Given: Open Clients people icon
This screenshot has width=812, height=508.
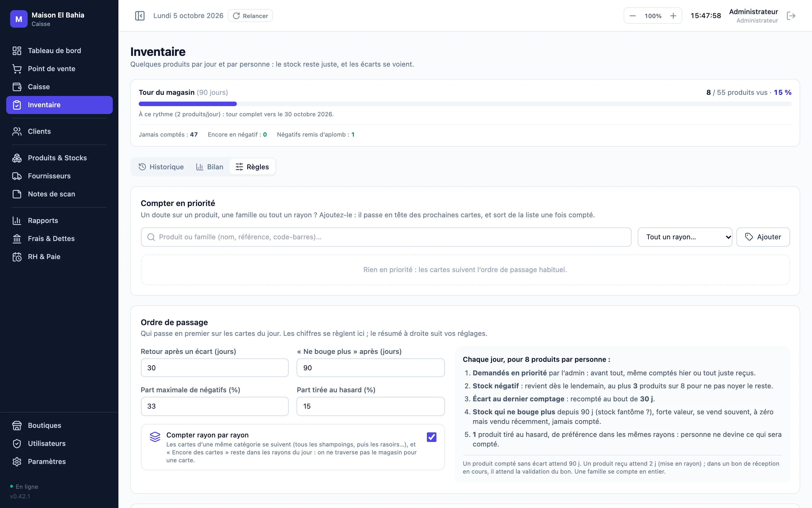Looking at the screenshot, I should click(17, 131).
